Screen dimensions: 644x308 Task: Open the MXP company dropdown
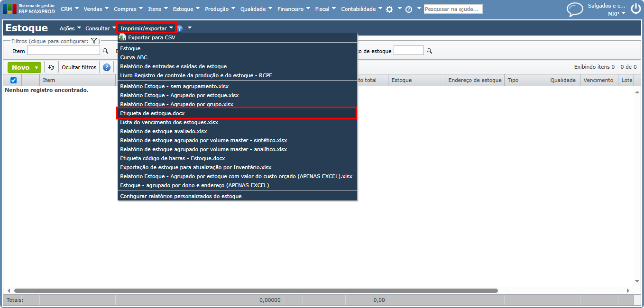pyautogui.click(x=616, y=14)
